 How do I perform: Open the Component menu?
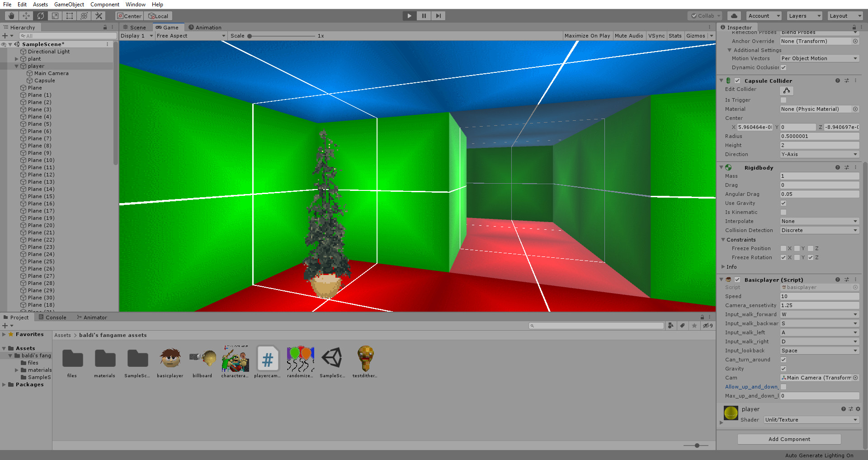coord(105,5)
